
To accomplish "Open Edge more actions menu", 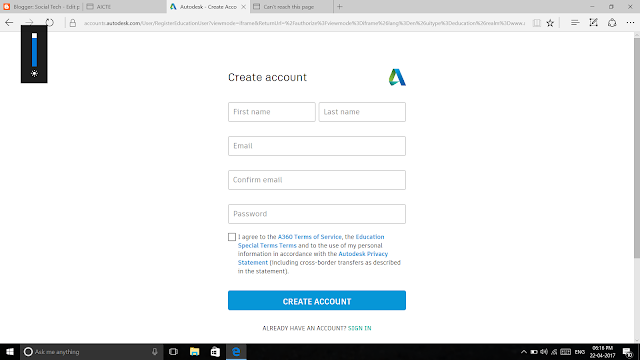I will (630, 23).
